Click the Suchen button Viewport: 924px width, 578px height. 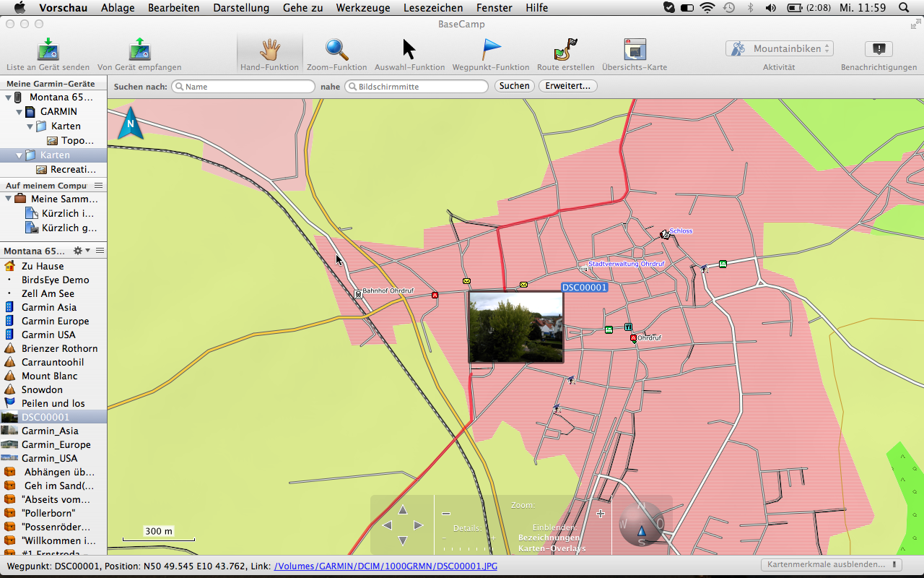click(x=514, y=86)
